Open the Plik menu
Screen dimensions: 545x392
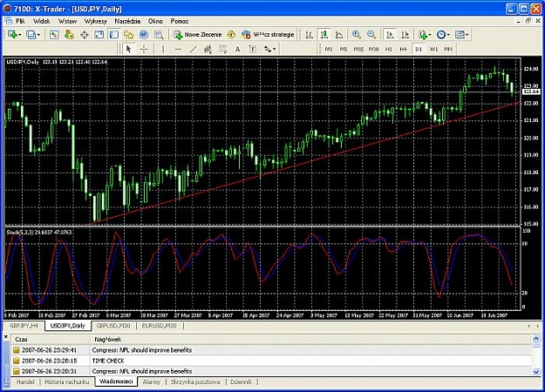coord(21,21)
